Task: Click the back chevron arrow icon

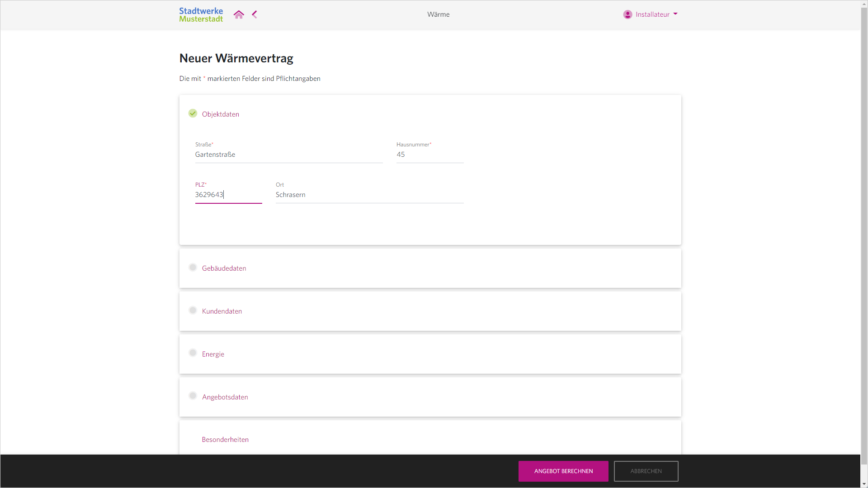Action: (x=255, y=14)
